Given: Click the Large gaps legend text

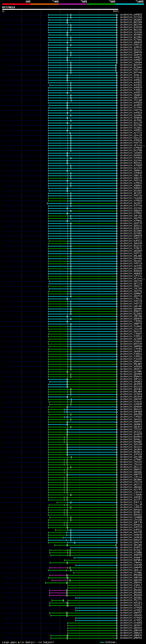Looking at the screenshot, I should coord(28,642).
